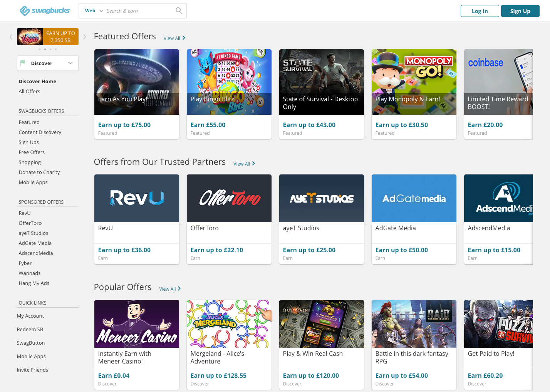Open My Account quick link
Screen dimensions: 550x392
click(x=30, y=316)
